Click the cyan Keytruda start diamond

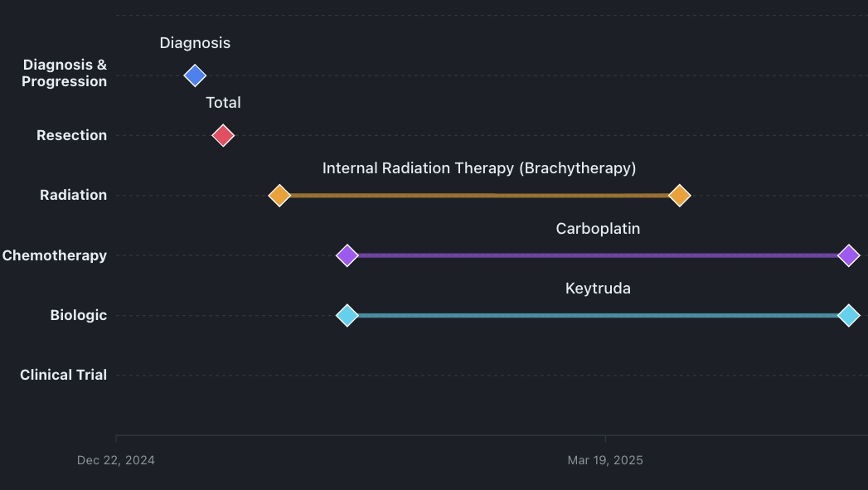coord(347,315)
